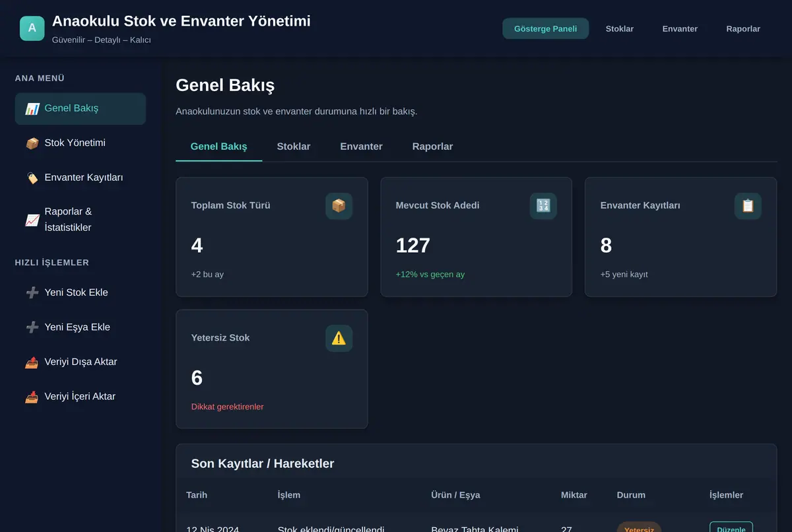The image size is (792, 532).
Task: Select the tag icon for Envanter Kayıtları
Action: click(x=32, y=178)
